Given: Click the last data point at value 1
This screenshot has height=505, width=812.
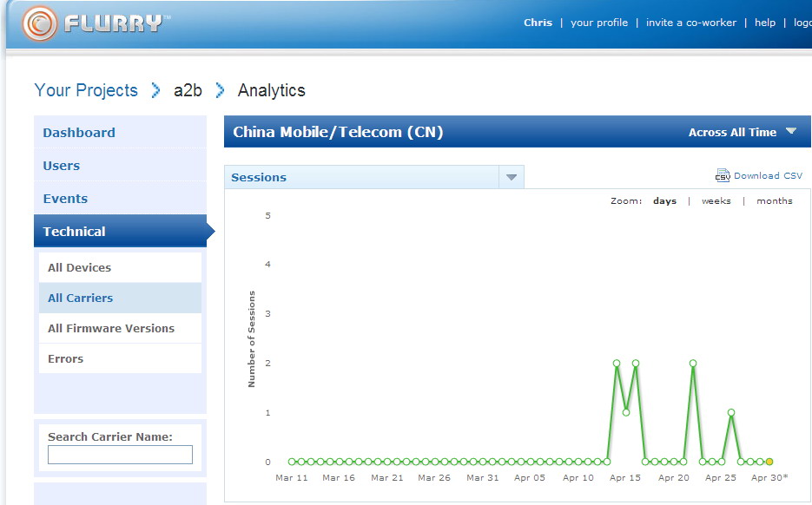Looking at the screenshot, I should [x=730, y=412].
